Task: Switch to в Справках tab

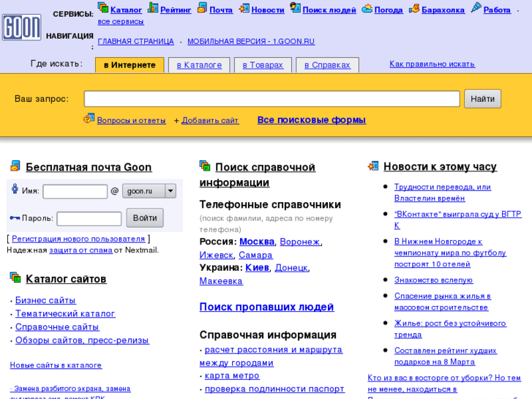Action: coord(327,65)
